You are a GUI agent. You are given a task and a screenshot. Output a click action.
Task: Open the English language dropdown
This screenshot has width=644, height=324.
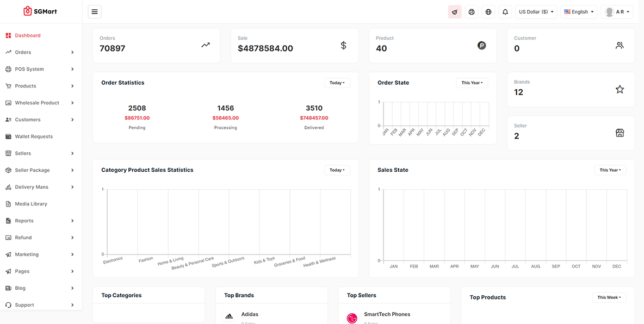[579, 12]
